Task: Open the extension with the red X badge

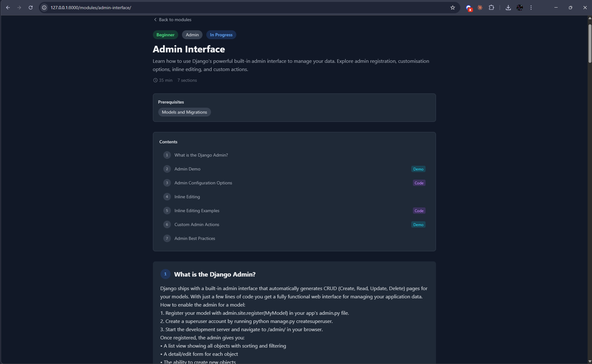Action: pos(469,8)
